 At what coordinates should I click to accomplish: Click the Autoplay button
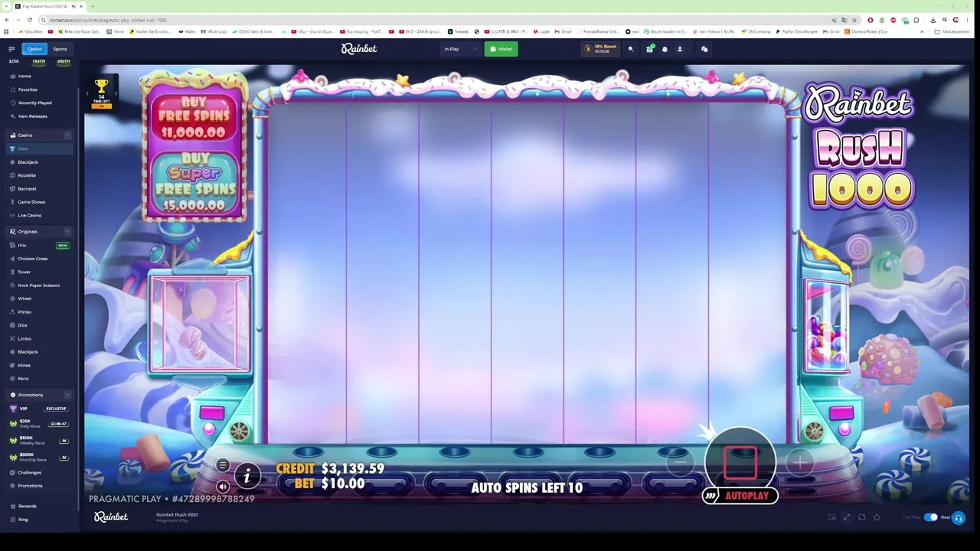click(740, 496)
